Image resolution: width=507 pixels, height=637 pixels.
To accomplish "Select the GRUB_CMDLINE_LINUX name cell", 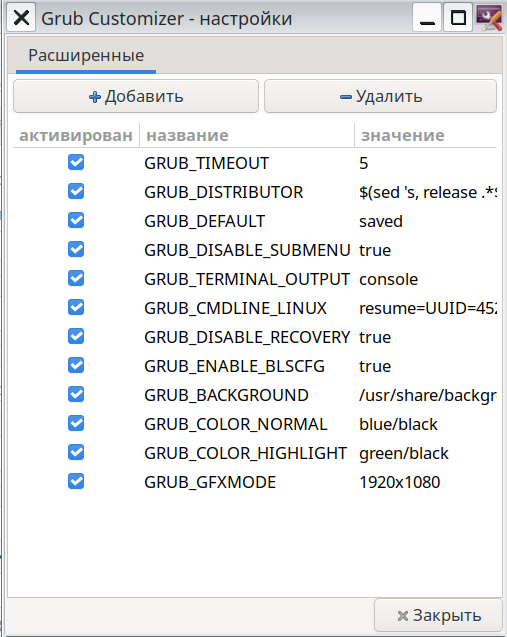I will 235,308.
